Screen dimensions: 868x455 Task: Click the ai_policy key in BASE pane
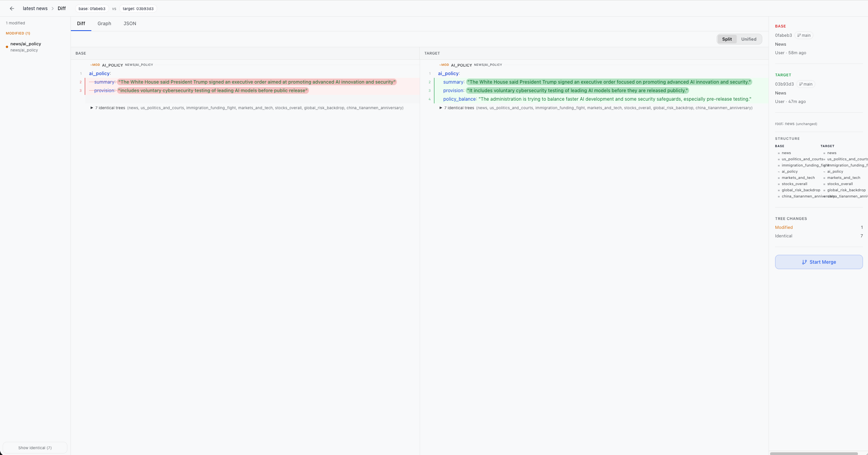(99, 74)
